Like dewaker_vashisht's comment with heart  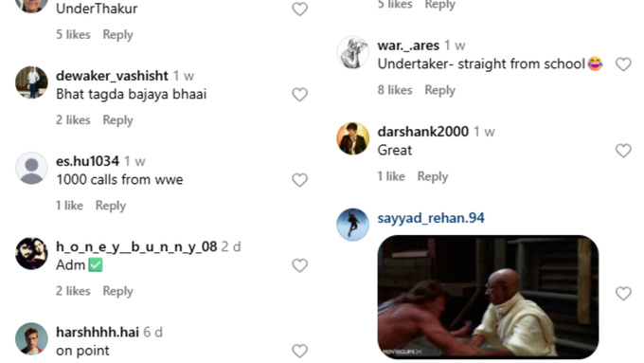pos(300,95)
